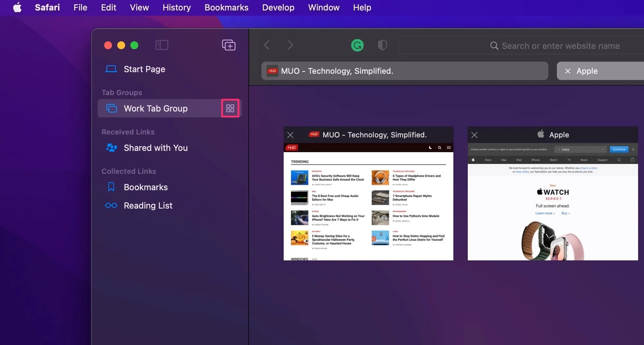Close the MUO tab thumbnail
Image resolution: width=644 pixels, height=345 pixels.
(x=290, y=135)
